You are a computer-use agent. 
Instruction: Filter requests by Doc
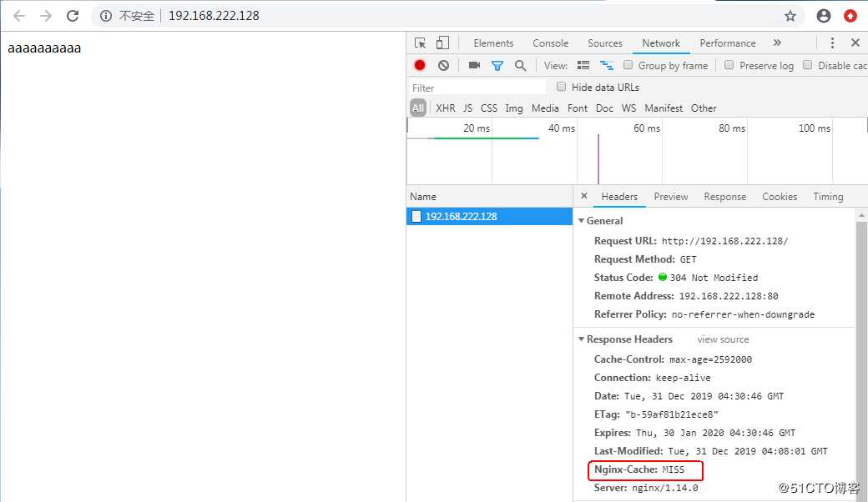604,108
